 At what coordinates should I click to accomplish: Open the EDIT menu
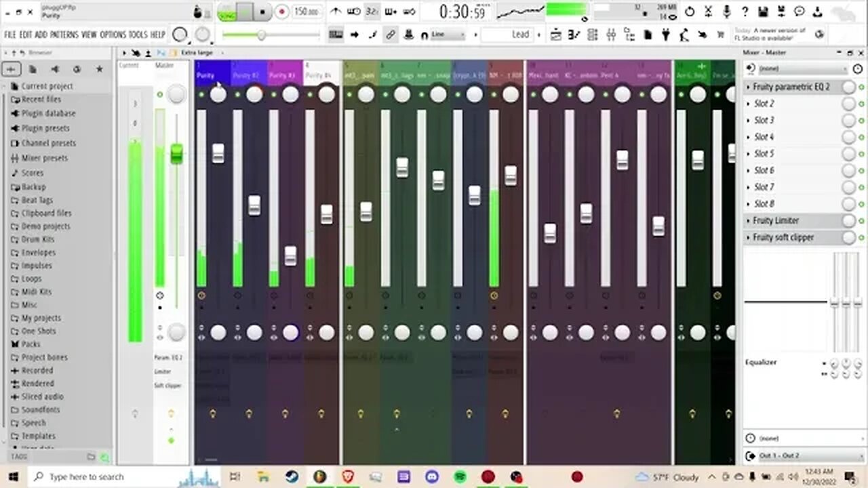click(26, 35)
